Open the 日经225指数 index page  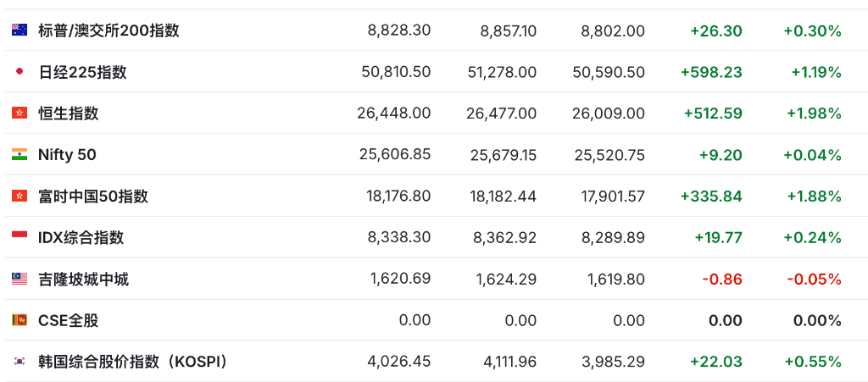82,72
